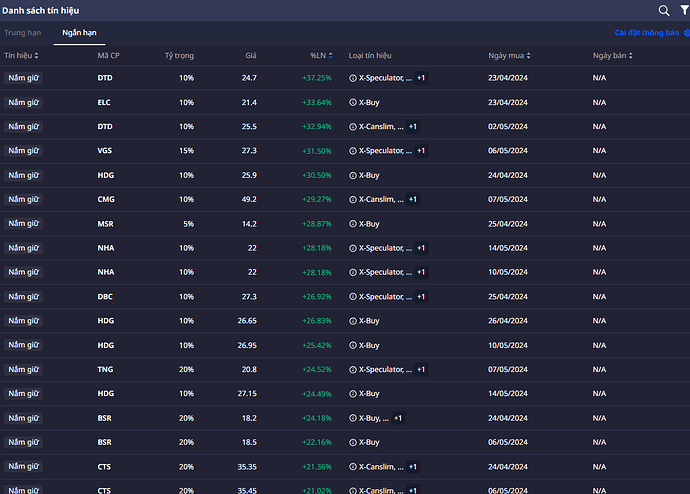Open the filter funnel icon
Viewport: 690px width, 494px height.
685,10
